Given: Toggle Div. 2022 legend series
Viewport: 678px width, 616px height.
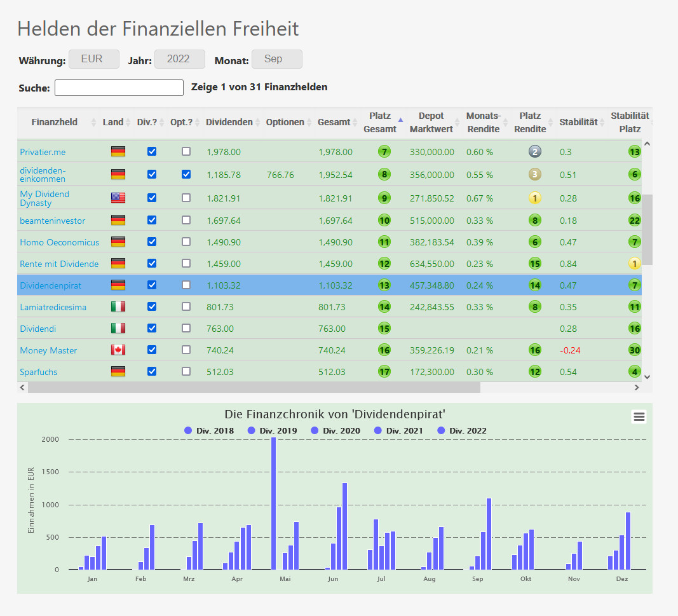Looking at the screenshot, I should pos(462,430).
